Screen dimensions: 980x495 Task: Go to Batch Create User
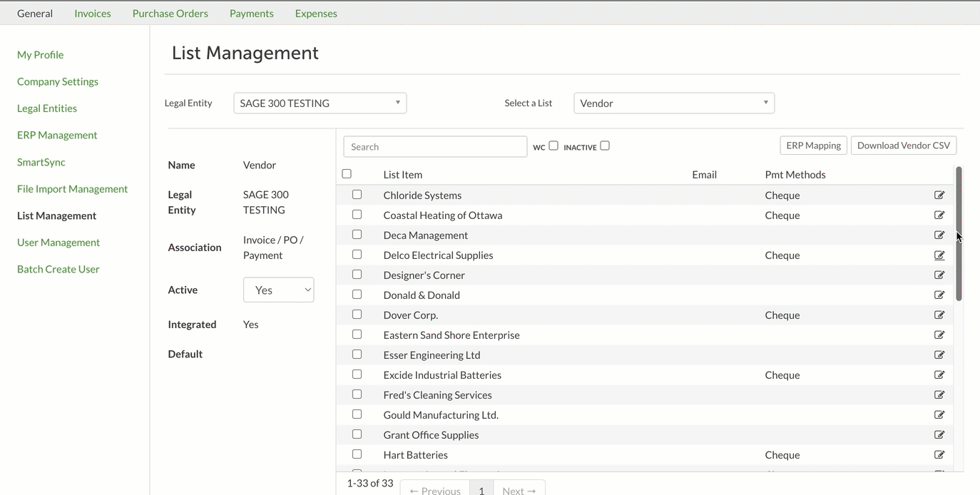point(58,269)
